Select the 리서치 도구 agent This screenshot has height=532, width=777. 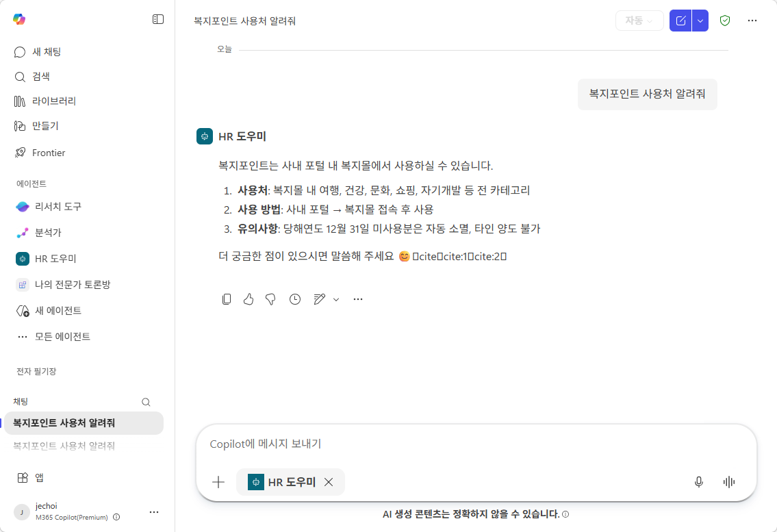(49, 206)
